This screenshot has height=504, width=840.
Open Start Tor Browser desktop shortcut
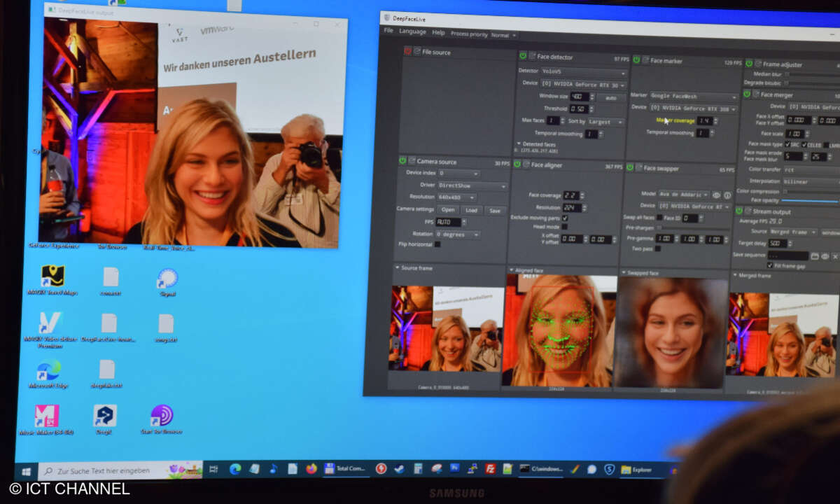(x=162, y=419)
